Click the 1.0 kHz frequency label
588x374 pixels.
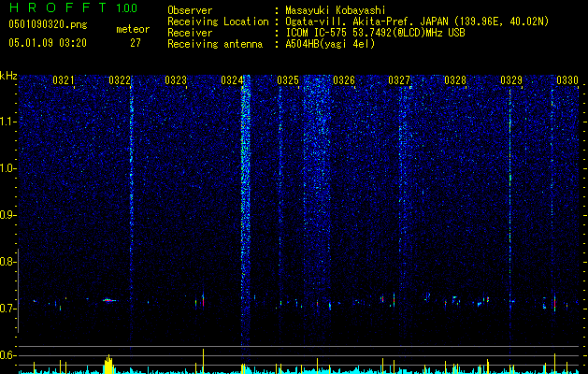[7, 168]
